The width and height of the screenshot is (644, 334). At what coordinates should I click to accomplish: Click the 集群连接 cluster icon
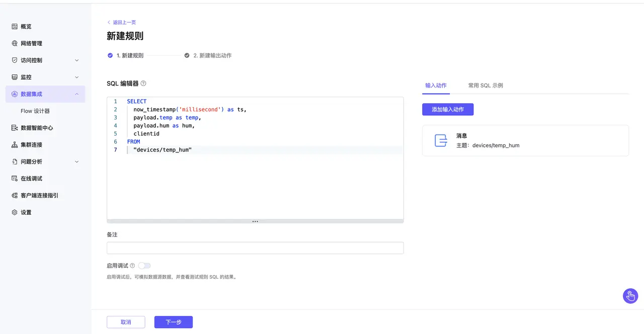pyautogui.click(x=15, y=145)
